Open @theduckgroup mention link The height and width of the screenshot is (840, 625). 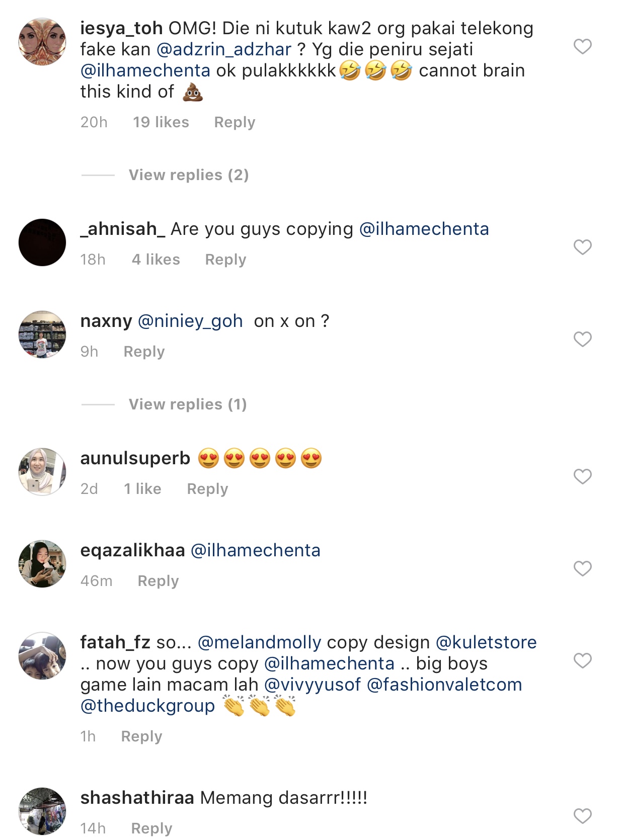coord(147,706)
